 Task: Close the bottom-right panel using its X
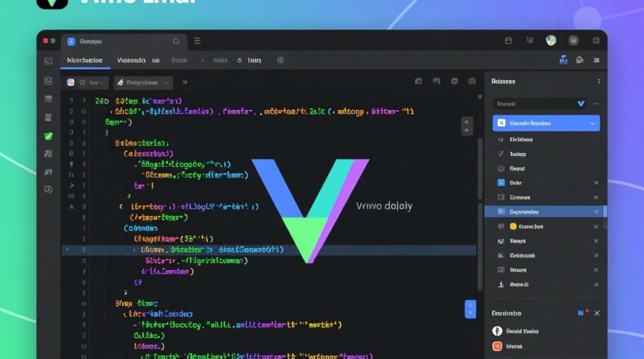coord(597,313)
